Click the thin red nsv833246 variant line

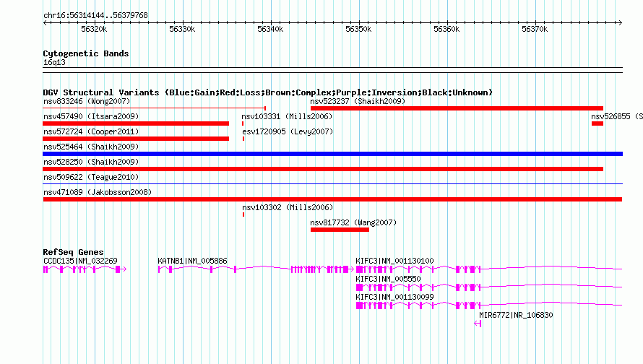pos(154,108)
